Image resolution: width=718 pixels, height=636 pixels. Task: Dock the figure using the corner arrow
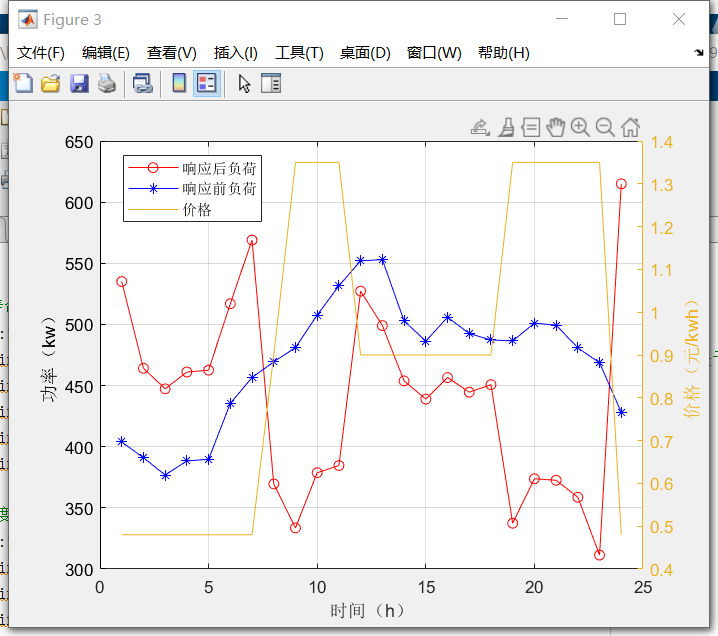click(699, 52)
